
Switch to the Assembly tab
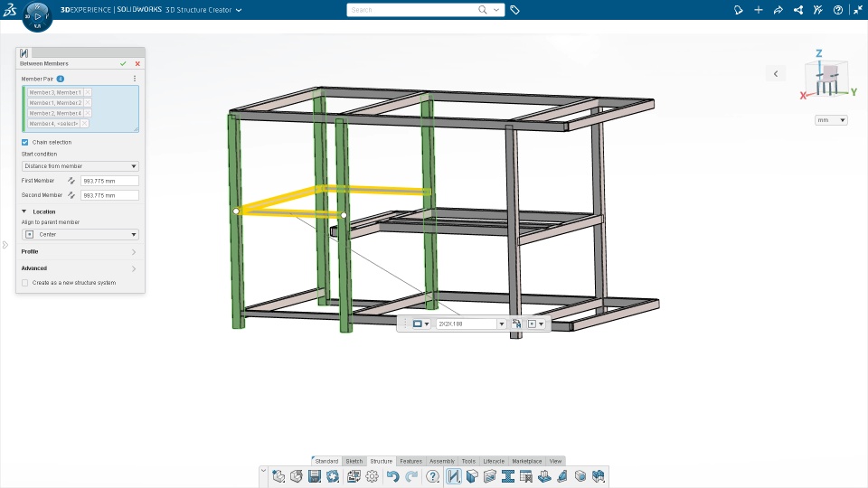(442, 461)
